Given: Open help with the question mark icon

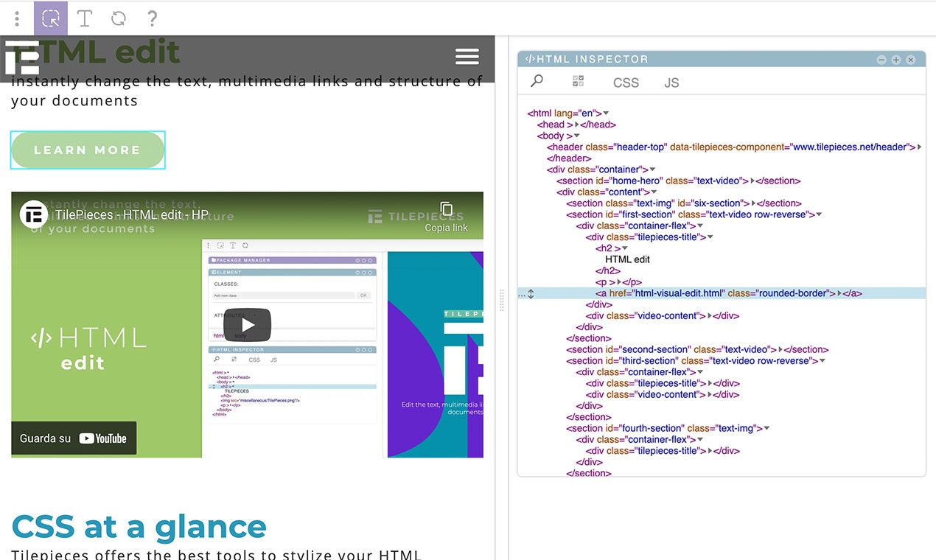Looking at the screenshot, I should [x=152, y=18].
